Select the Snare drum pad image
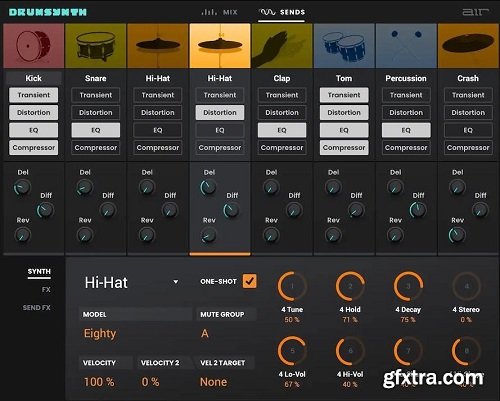 click(96, 46)
